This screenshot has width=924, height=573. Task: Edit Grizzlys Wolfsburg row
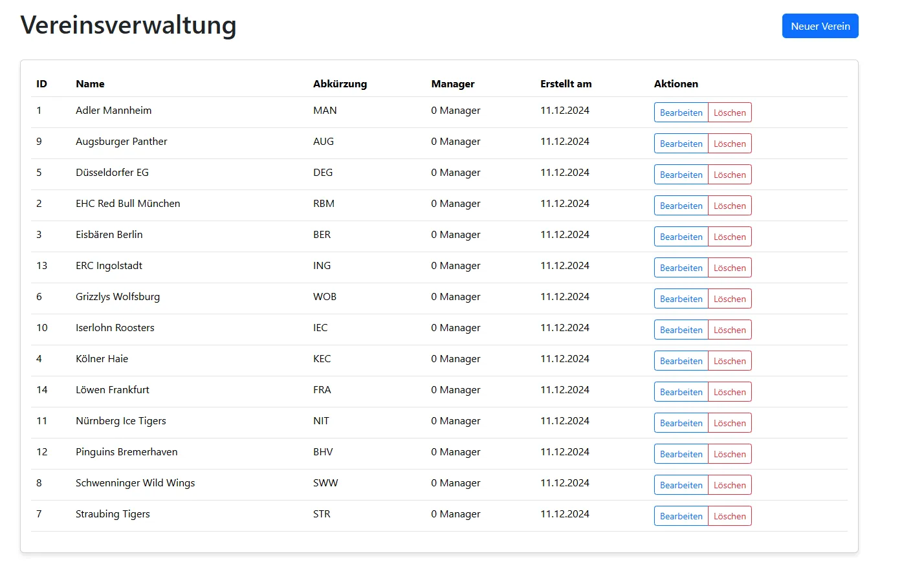coord(681,299)
